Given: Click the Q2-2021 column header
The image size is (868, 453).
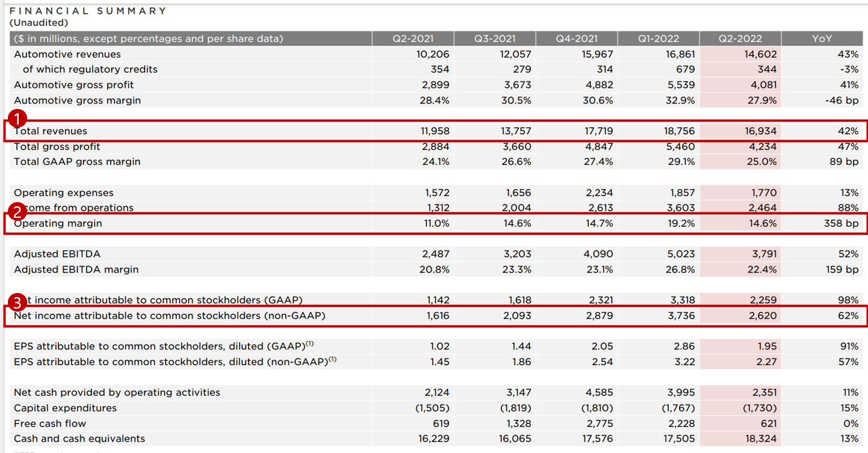Looking at the screenshot, I should pyautogui.click(x=412, y=39).
